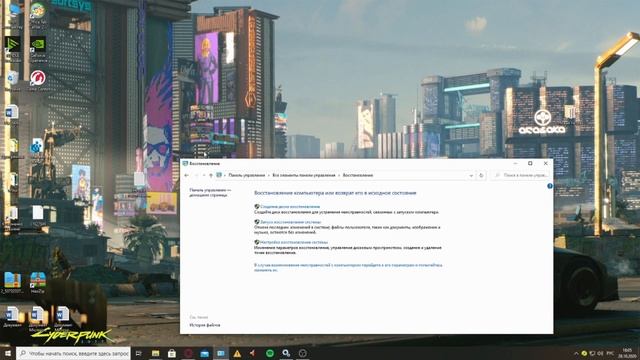Open 'Панель управления — домашняя страница' link

pyautogui.click(x=210, y=193)
